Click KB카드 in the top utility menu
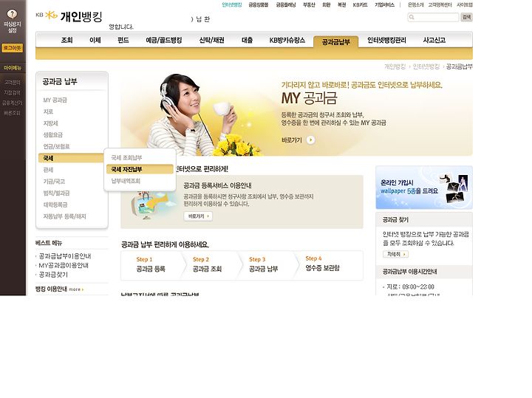Image resolution: width=532 pixels, height=398 pixels. coord(361,4)
